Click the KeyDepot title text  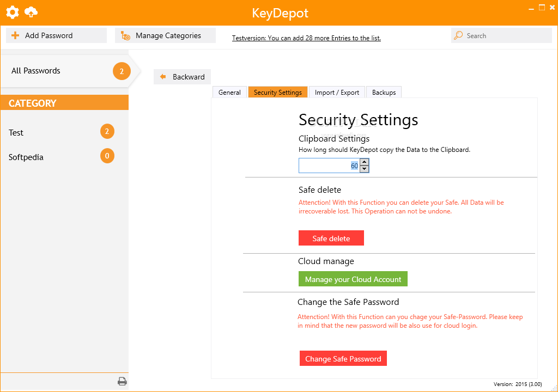[280, 13]
